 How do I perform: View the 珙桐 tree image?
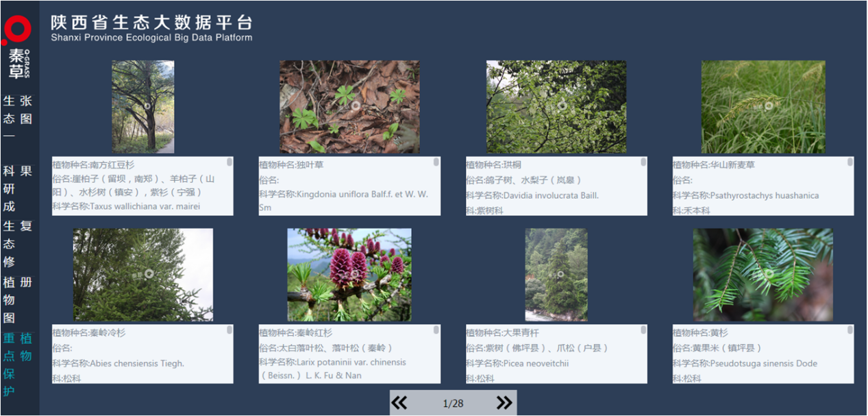556,107
